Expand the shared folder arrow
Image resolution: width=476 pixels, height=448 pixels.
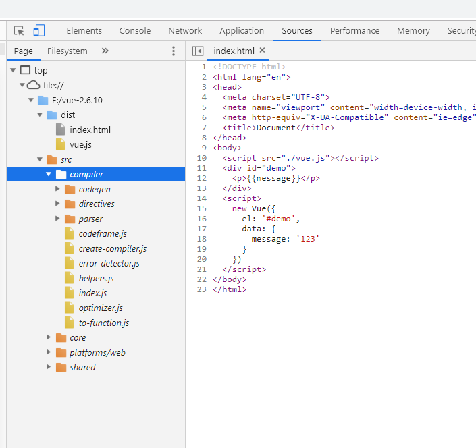(48, 367)
